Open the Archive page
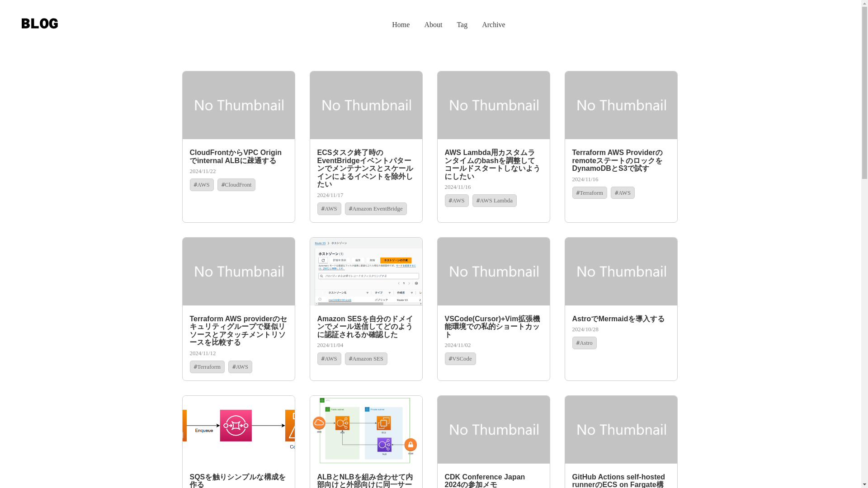 tap(493, 25)
